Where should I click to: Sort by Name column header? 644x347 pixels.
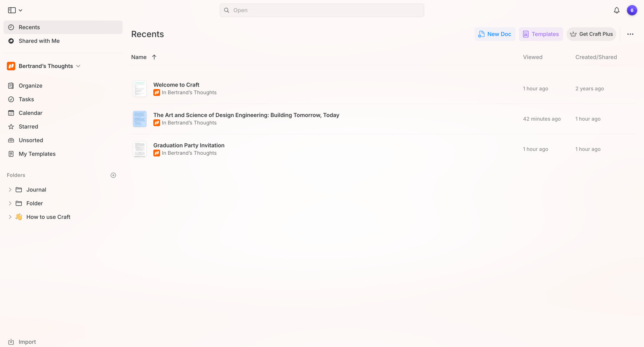click(x=139, y=57)
